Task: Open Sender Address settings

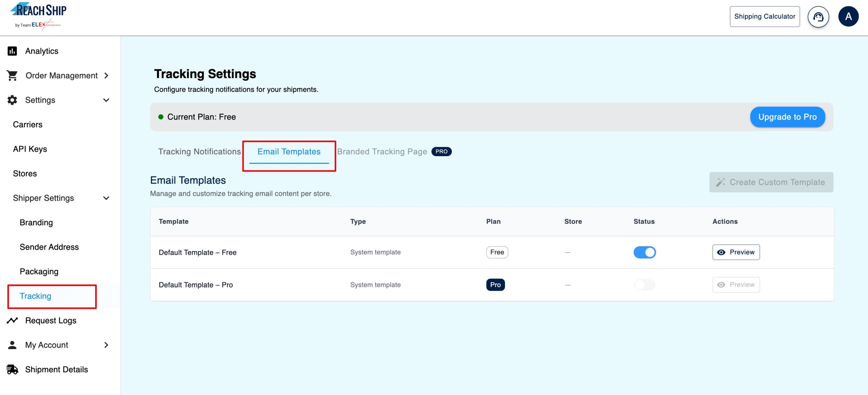Action: (x=49, y=247)
